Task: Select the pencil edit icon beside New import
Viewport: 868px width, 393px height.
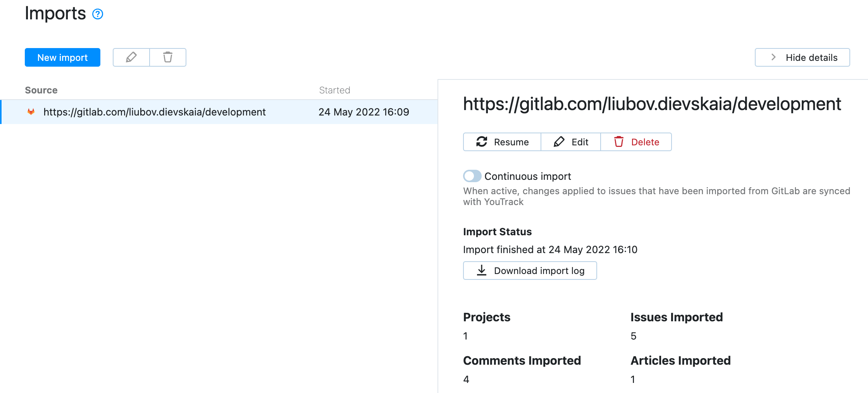Action: tap(131, 57)
